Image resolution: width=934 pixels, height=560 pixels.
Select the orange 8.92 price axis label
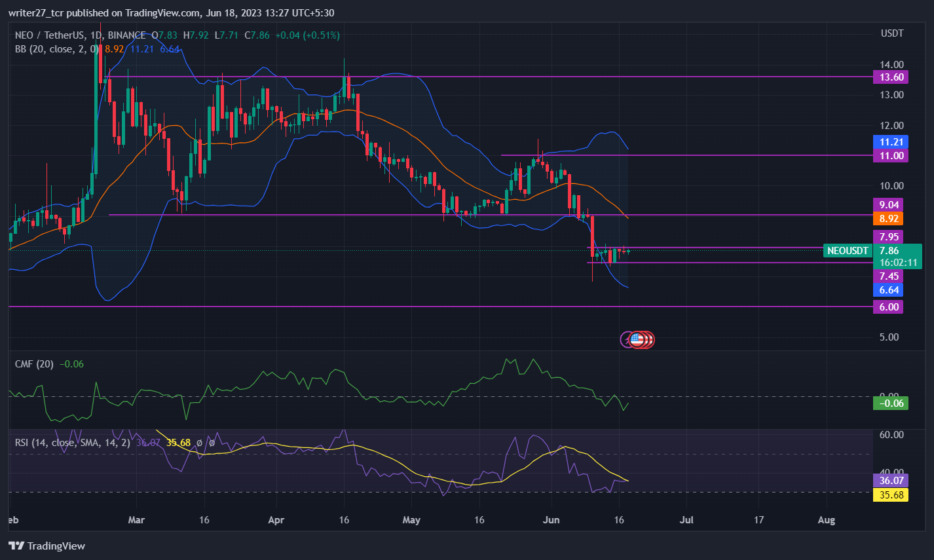(888, 219)
